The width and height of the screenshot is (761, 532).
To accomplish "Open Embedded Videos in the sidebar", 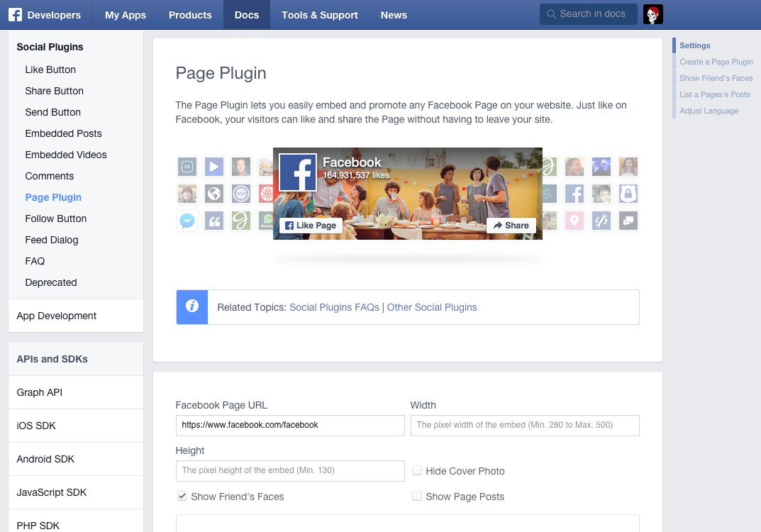I will tap(66, 155).
